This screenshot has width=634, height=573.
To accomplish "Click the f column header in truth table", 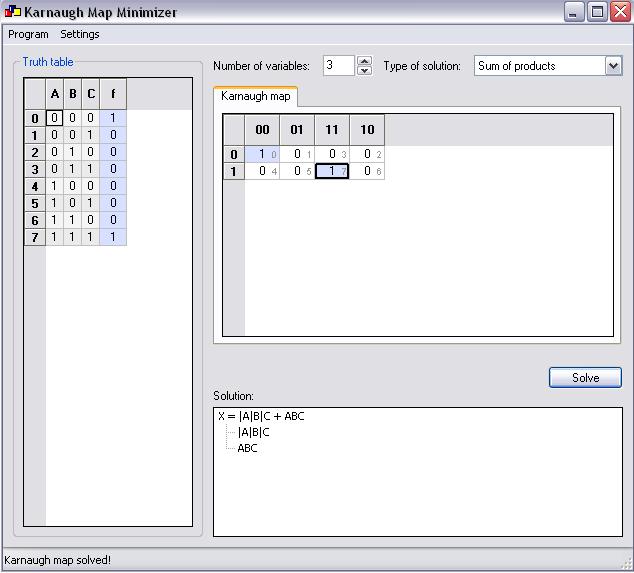I will click(x=113, y=94).
